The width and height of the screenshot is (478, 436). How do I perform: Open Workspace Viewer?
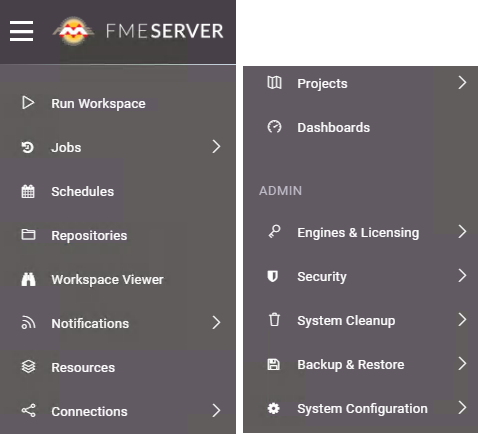point(107,280)
